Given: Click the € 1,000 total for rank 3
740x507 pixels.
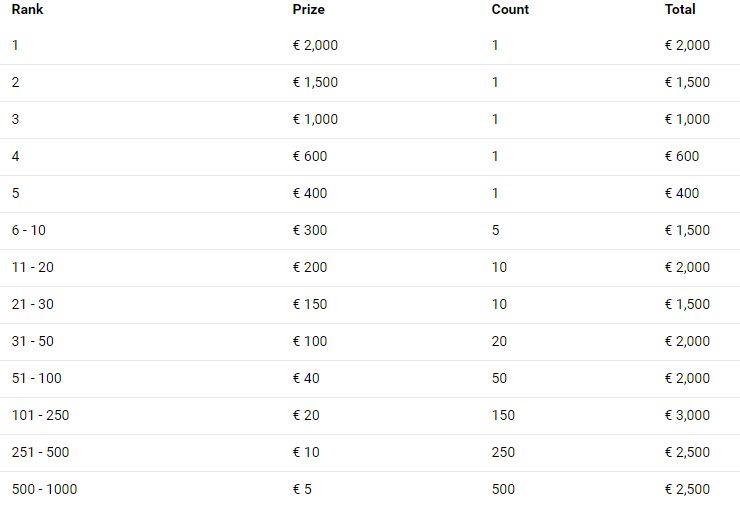Looking at the screenshot, I should [687, 119].
